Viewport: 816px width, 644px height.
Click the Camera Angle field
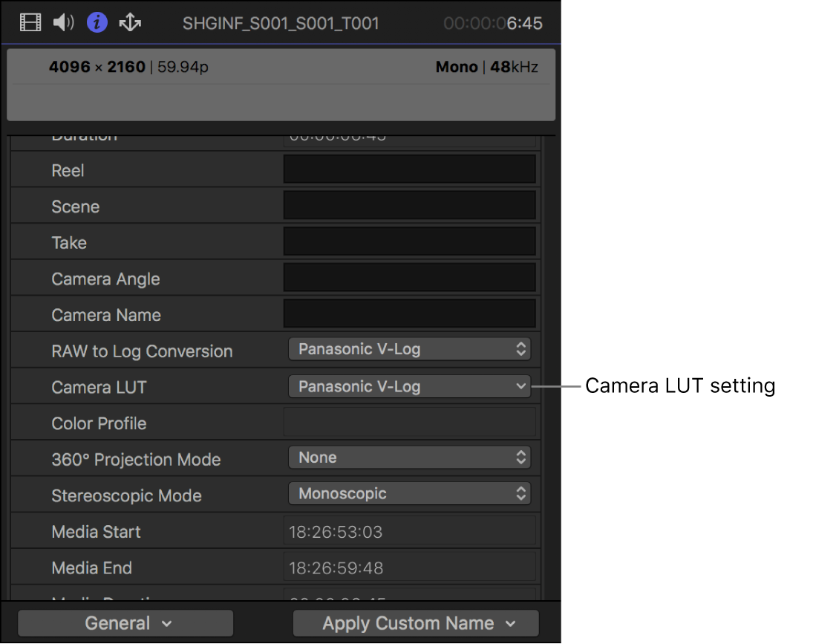click(x=409, y=277)
